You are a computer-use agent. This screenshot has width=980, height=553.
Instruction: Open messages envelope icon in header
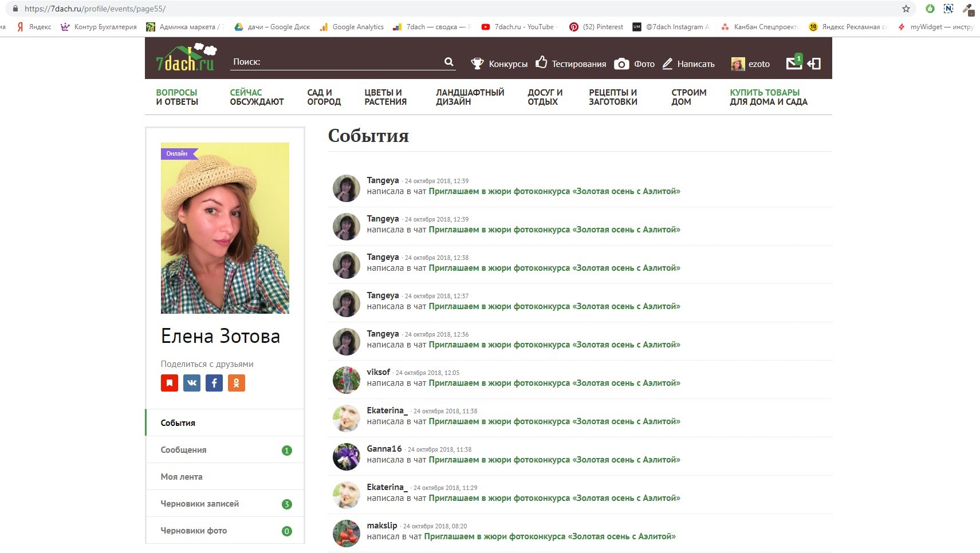794,62
